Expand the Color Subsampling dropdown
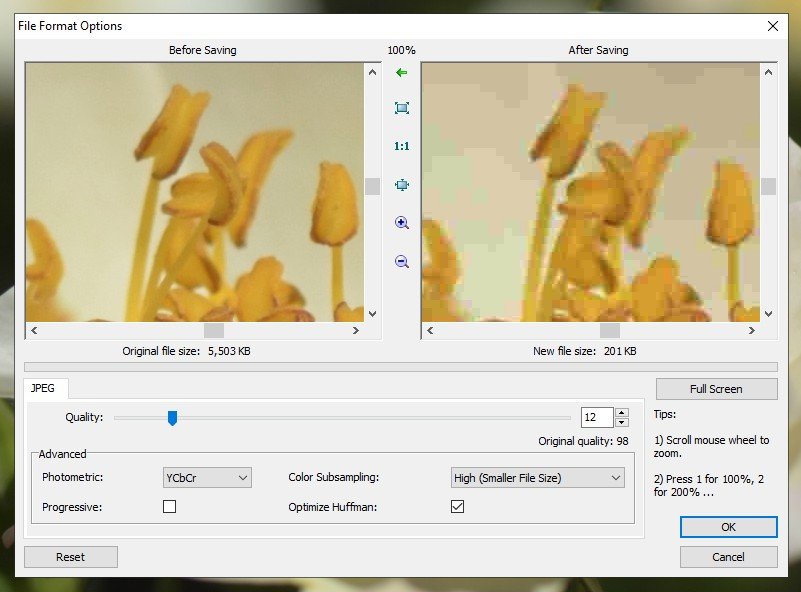Image resolution: width=801 pixels, height=592 pixels. (x=538, y=478)
